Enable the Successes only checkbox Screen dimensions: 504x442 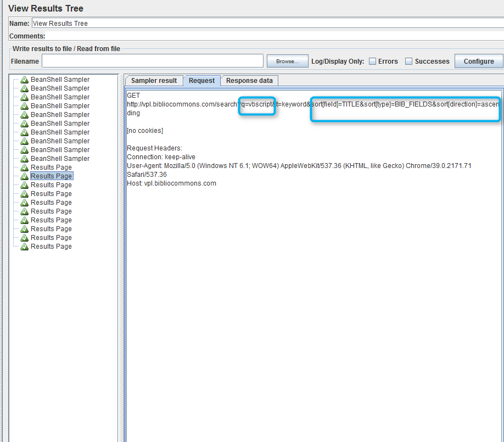coord(408,61)
